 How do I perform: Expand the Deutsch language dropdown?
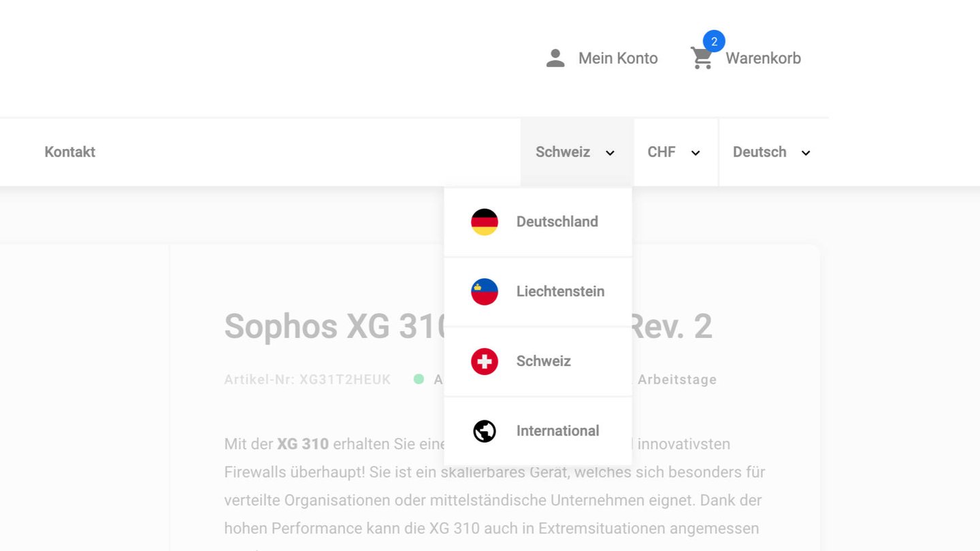pyautogui.click(x=773, y=152)
